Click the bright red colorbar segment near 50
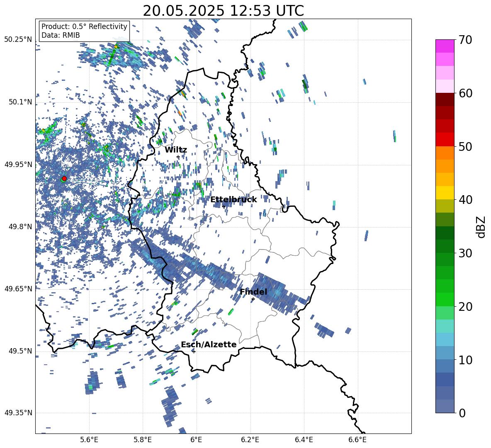This screenshot has height=448, width=491. [445, 140]
